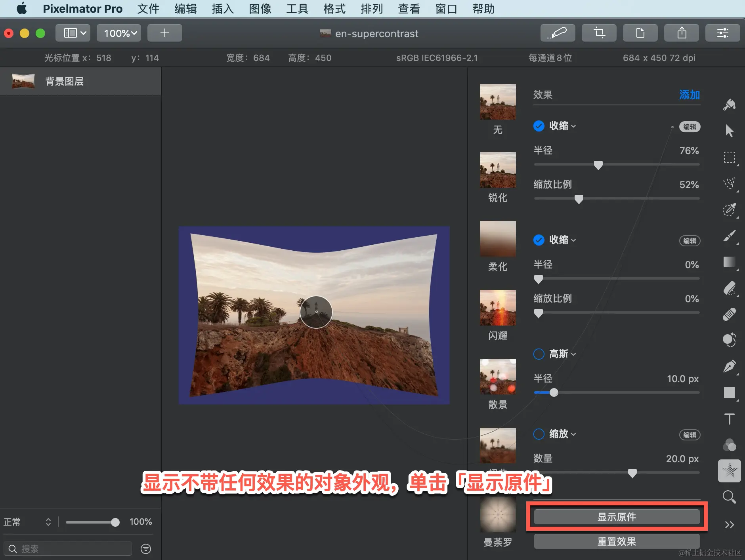The width and height of the screenshot is (745, 560).
Task: Open the 正常 blend mode dropdown
Action: pos(27,522)
